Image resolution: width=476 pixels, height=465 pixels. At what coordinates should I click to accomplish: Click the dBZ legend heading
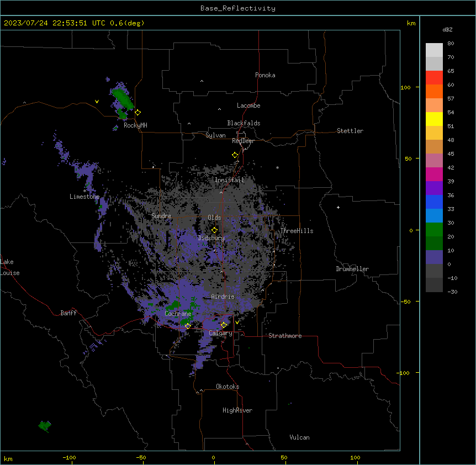(x=447, y=29)
